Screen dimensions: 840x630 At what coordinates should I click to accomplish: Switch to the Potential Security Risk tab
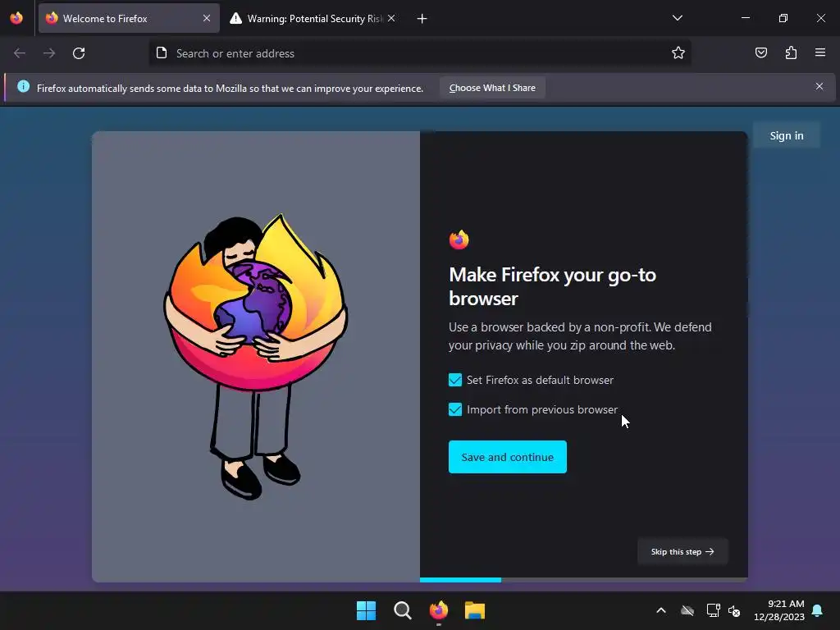click(314, 18)
